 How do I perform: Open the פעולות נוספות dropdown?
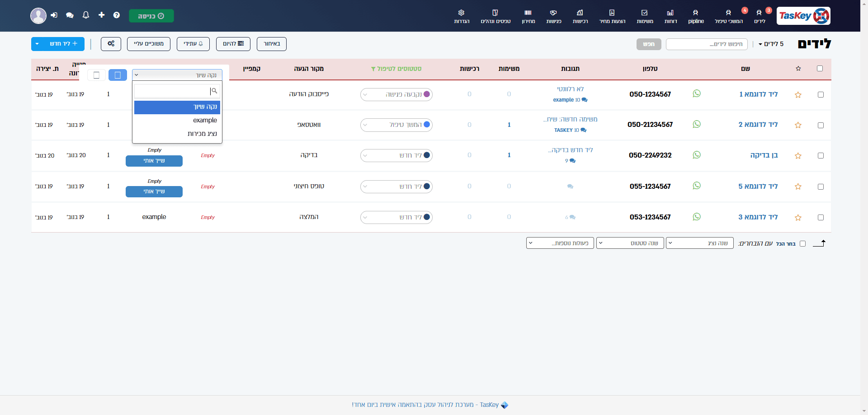click(560, 243)
